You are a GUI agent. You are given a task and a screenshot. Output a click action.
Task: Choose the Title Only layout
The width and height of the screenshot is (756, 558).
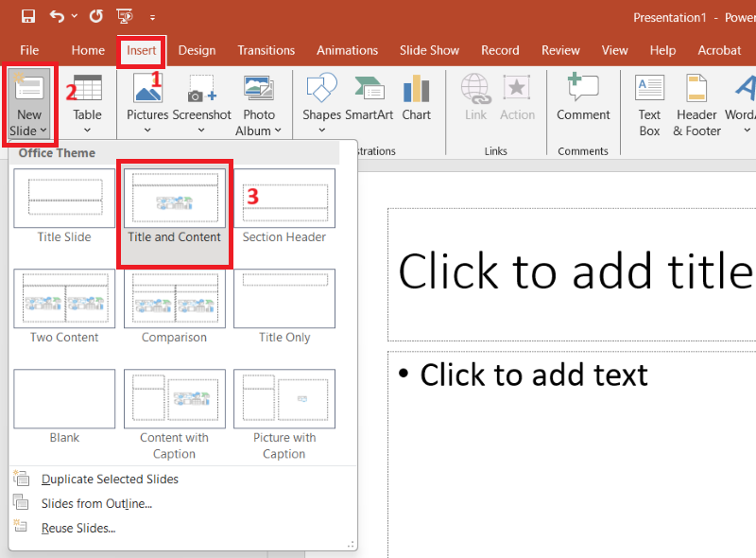[x=284, y=306]
